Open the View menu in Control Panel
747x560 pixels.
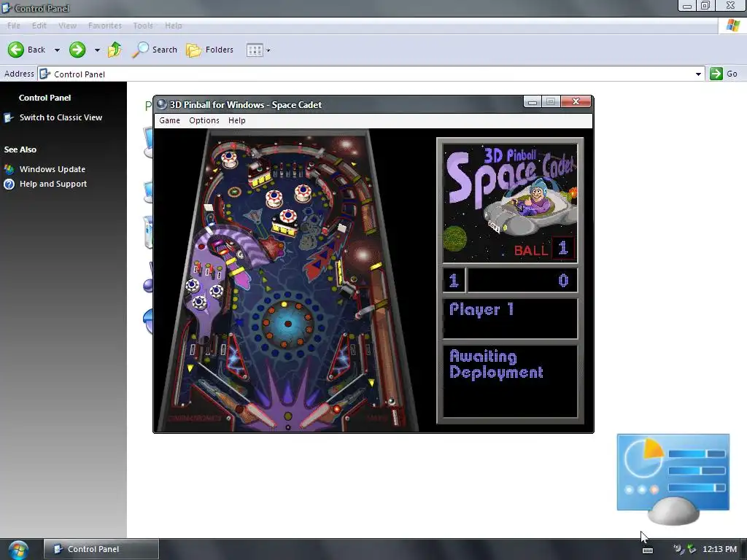coord(67,26)
